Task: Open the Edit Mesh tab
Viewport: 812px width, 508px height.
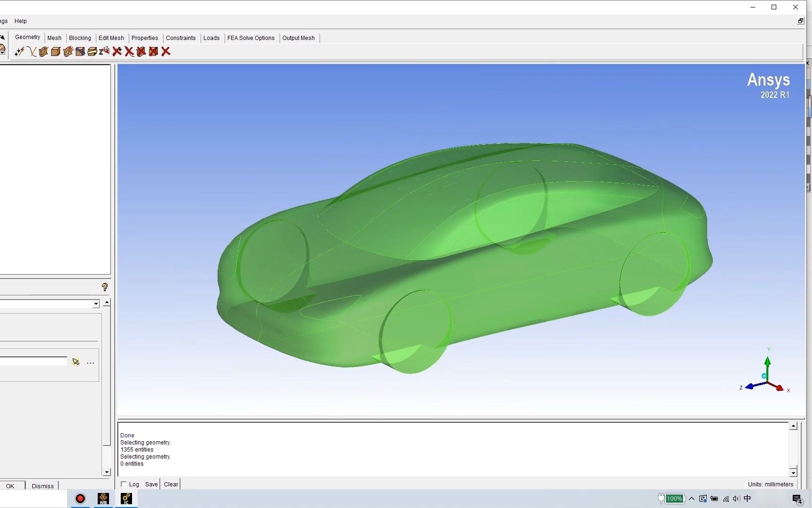Action: (111, 38)
